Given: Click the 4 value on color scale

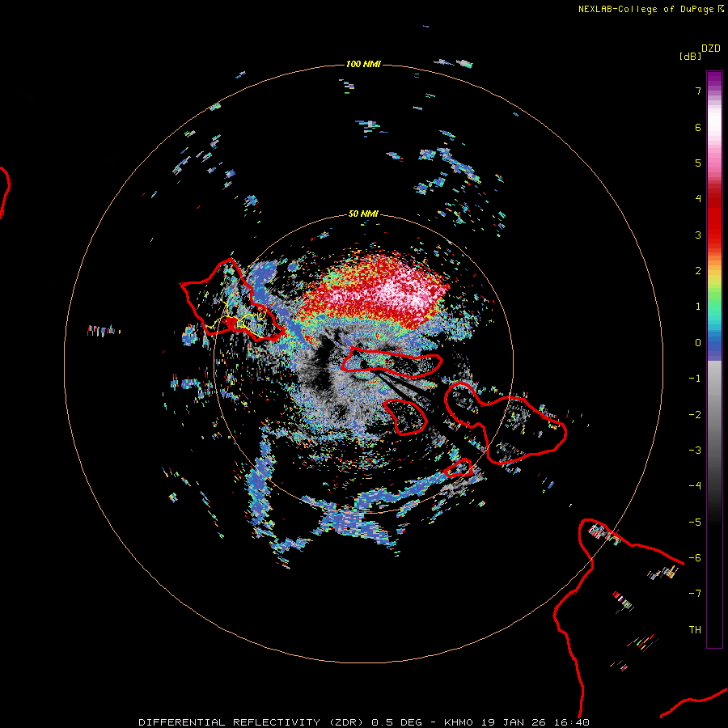Looking at the screenshot, I should (698, 199).
